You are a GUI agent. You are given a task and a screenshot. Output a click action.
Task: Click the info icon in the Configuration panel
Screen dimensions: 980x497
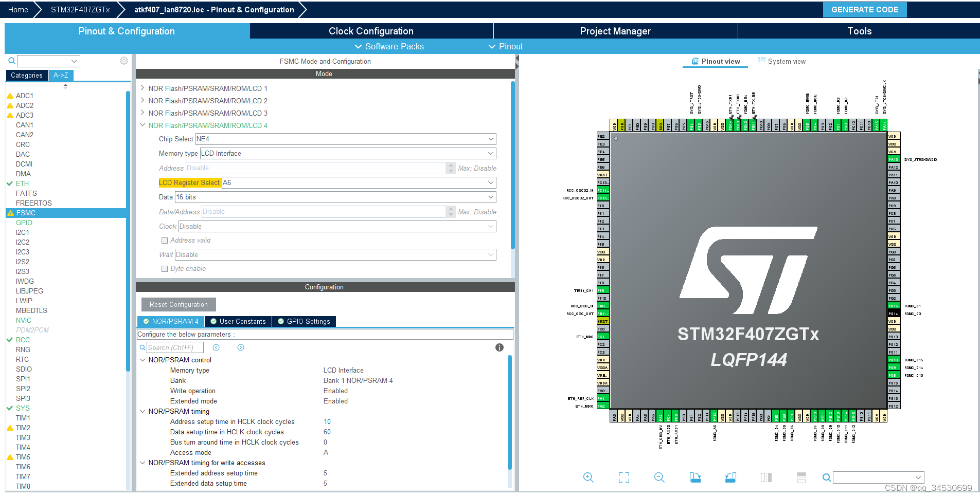(498, 347)
